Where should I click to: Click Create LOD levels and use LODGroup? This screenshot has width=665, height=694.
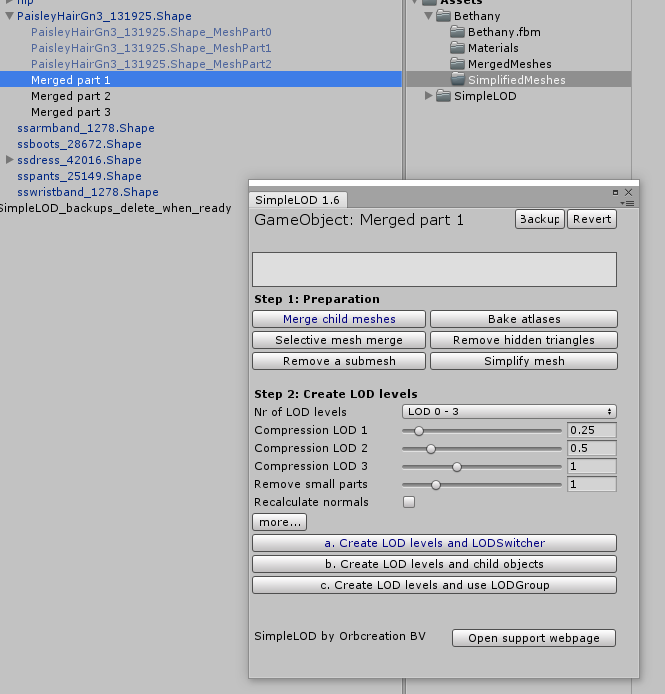(x=434, y=585)
